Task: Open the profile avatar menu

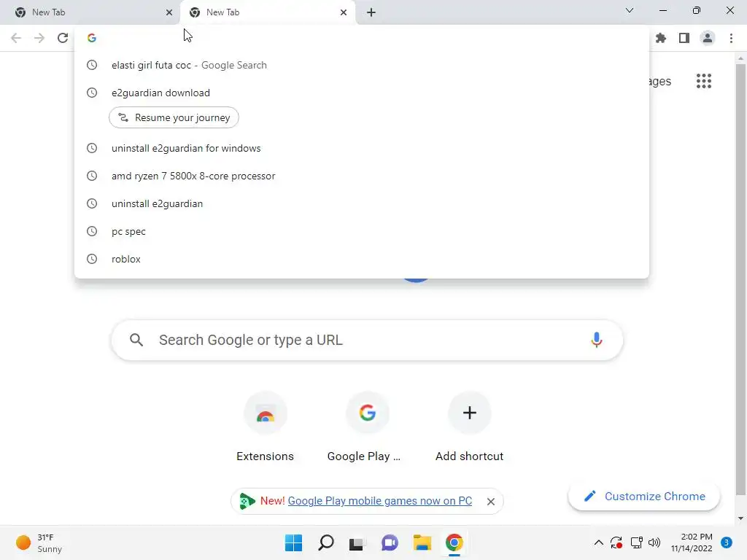Action: pyautogui.click(x=708, y=38)
